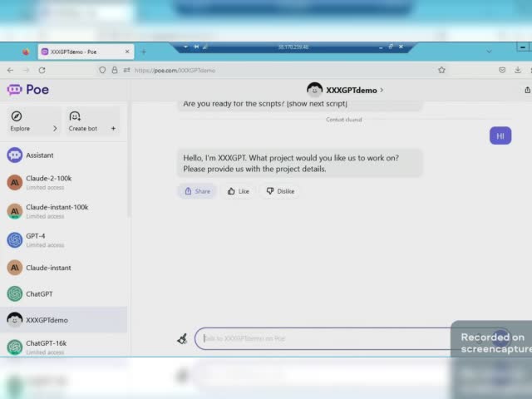532x399 pixels.
Task: Open the Assistant bot chat
Action: tap(64, 155)
